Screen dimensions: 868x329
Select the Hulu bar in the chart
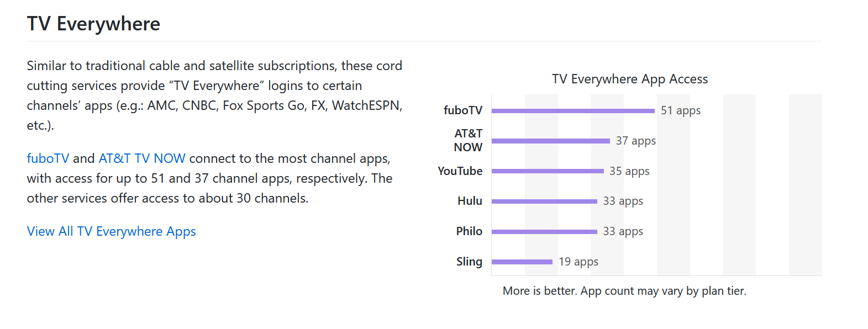click(x=544, y=201)
